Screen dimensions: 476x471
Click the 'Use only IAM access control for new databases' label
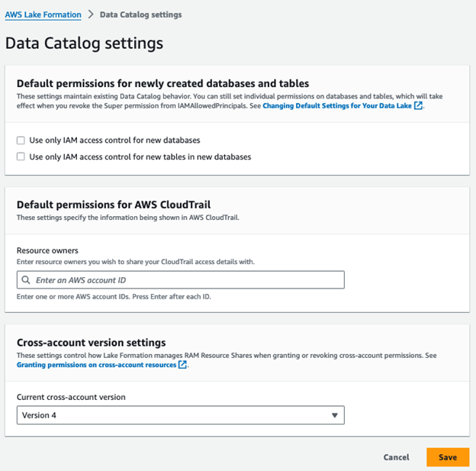tap(114, 141)
